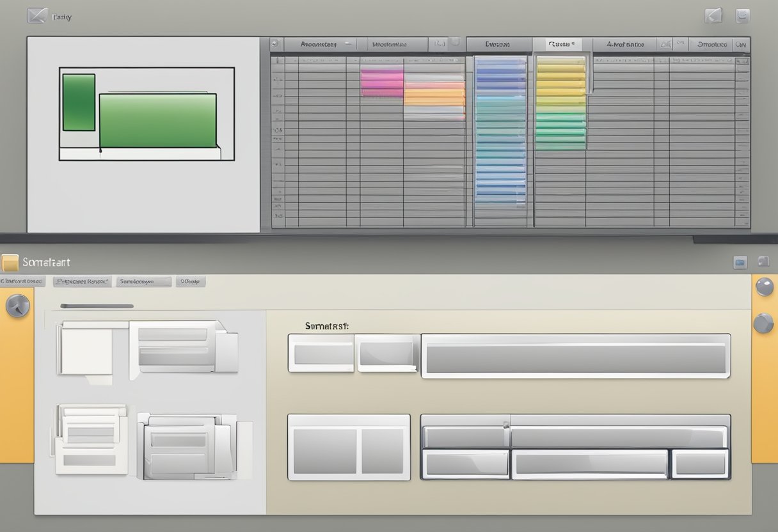778x532 pixels.
Task: Select the highlighted tab above the yellow column
Action: [x=561, y=45]
